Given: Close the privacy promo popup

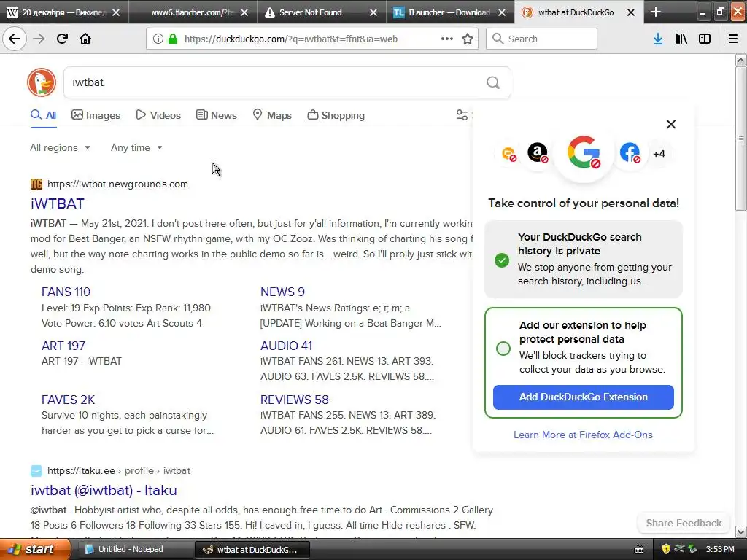Looking at the screenshot, I should (x=671, y=124).
